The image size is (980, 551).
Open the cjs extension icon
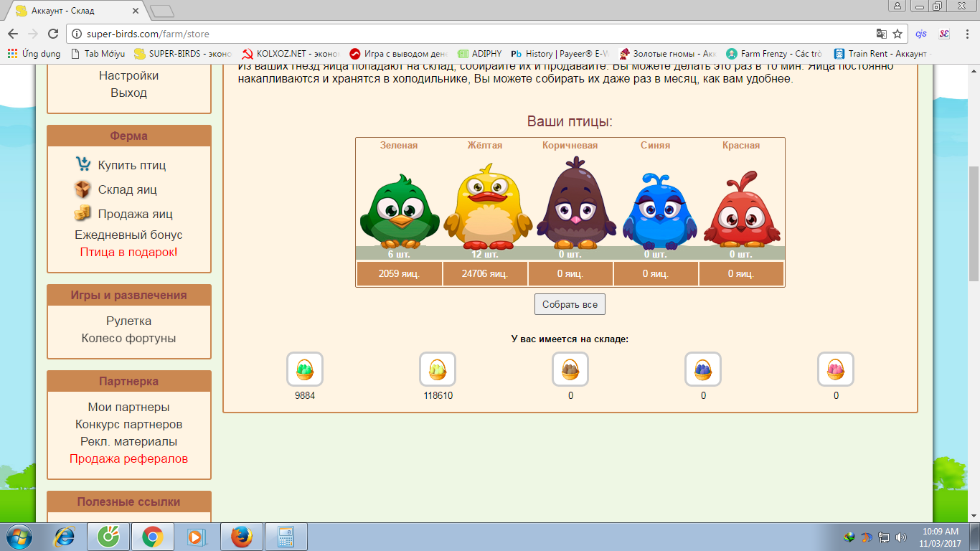point(921,34)
